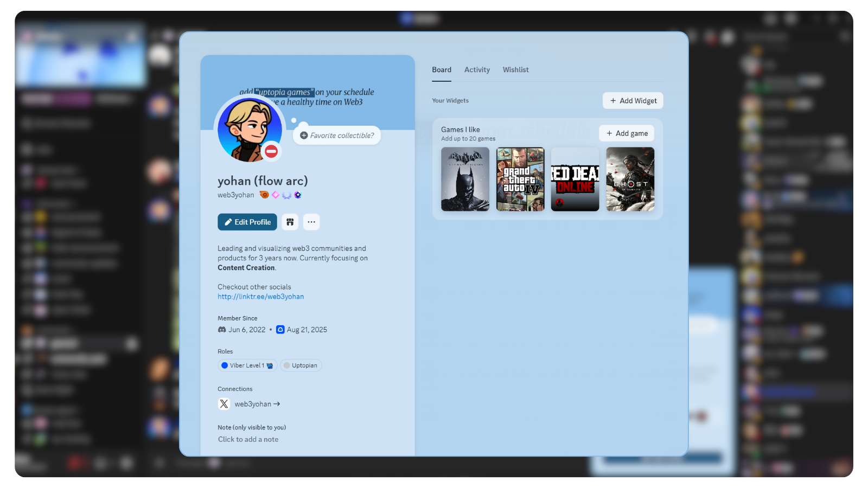Screen dimensions: 868x488
Task: Click Add game in Games I like
Action: click(x=627, y=133)
